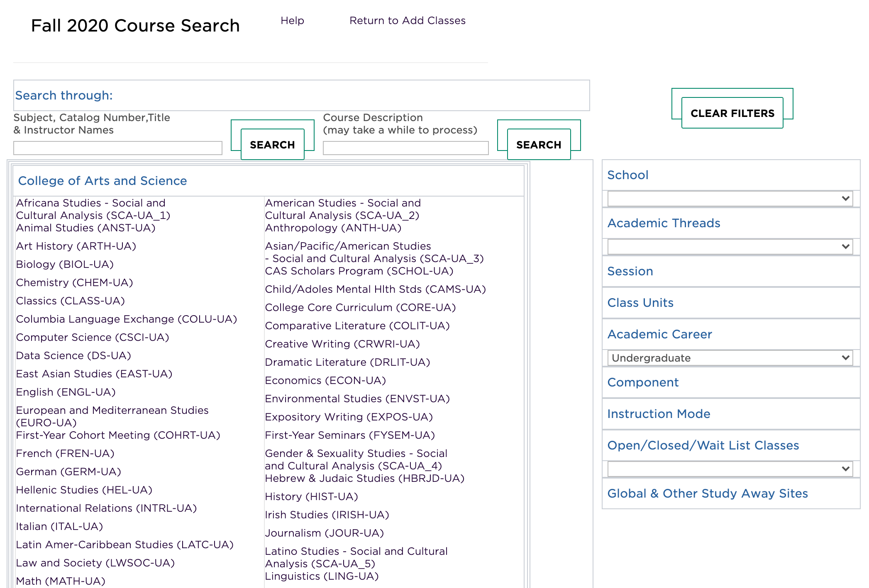Expand the Session filter heading
Image resolution: width=869 pixels, height=588 pixels.
630,271
